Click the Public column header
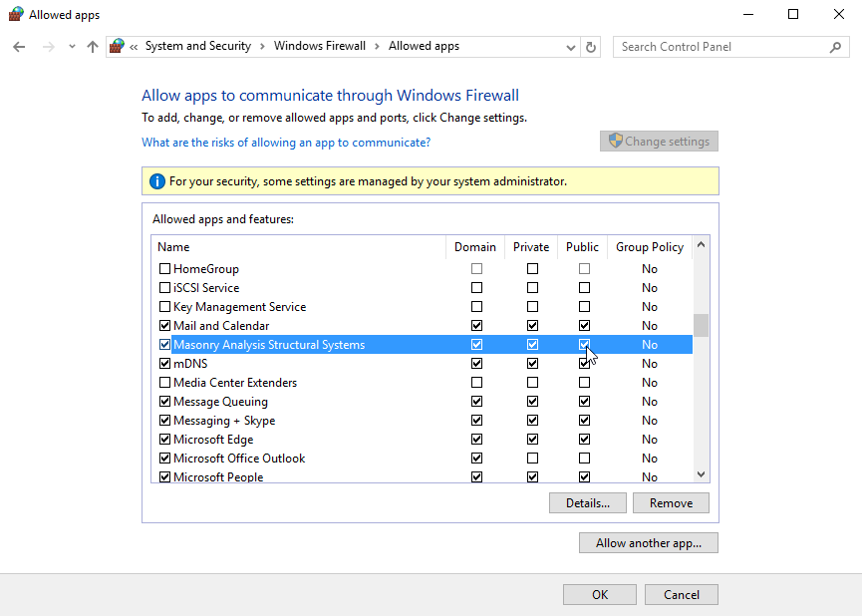 point(582,247)
